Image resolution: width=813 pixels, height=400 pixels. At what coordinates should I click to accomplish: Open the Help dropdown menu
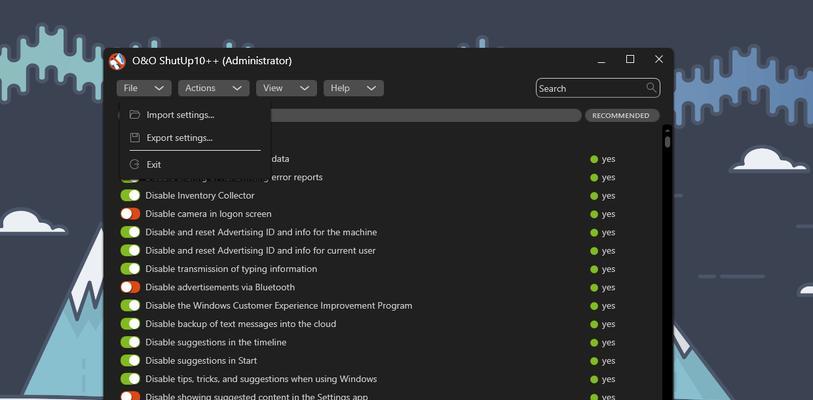pyautogui.click(x=354, y=88)
